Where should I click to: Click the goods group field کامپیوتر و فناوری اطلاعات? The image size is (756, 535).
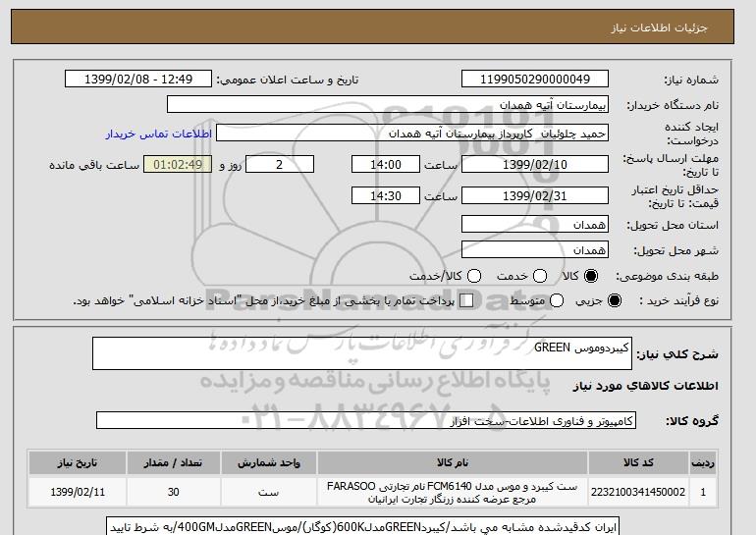pos(366,421)
